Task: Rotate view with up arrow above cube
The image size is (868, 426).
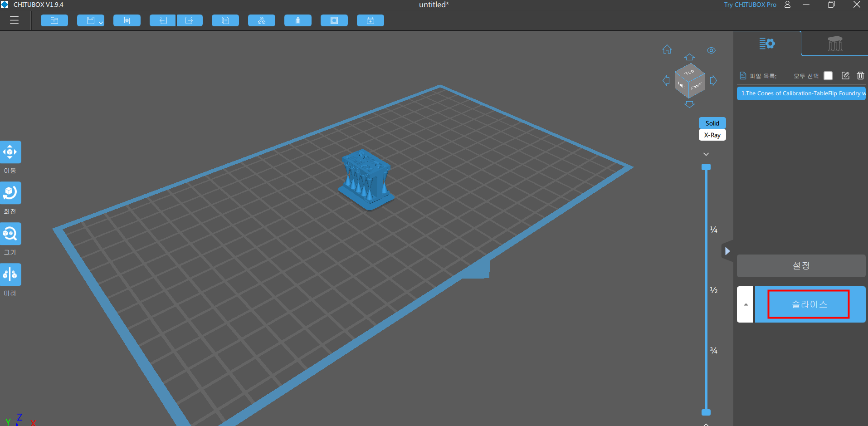Action: pos(689,57)
